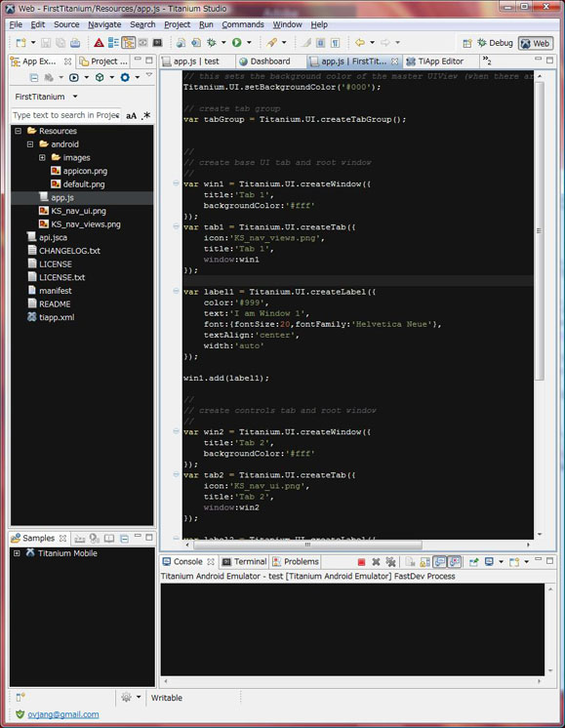Screen dimensions: 565x728
Task: Click the lightbulb icon in Samples panel
Action: 95,539
